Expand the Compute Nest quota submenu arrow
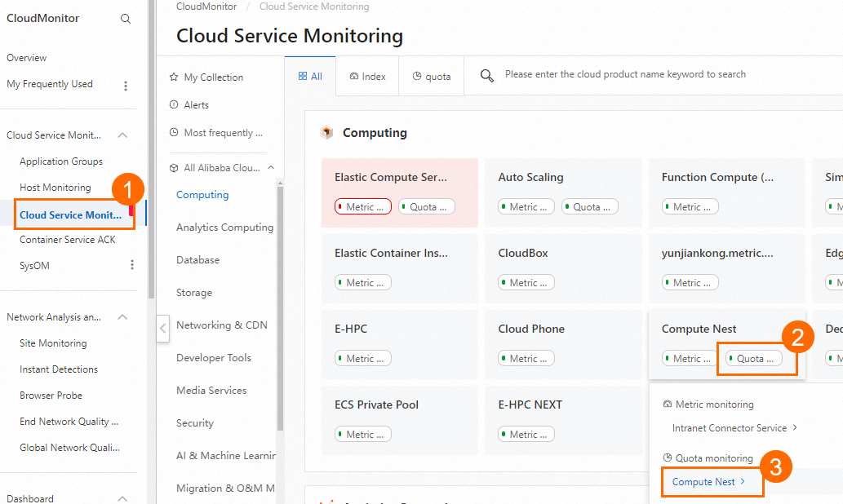 point(743,481)
